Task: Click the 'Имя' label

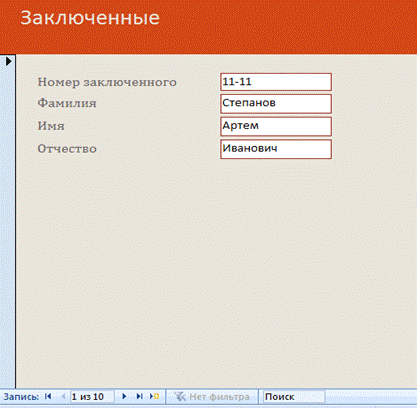Action: [x=51, y=126]
